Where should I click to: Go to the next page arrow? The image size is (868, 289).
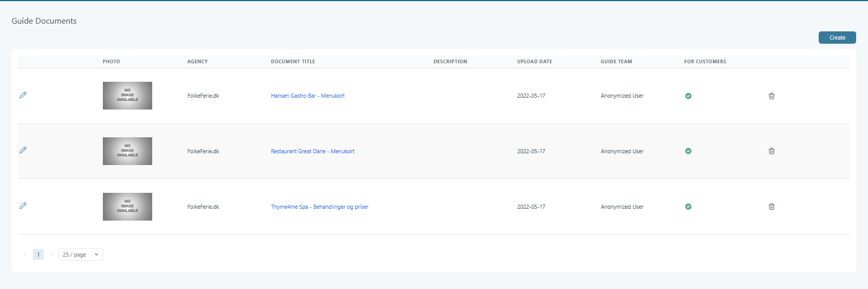(52, 255)
